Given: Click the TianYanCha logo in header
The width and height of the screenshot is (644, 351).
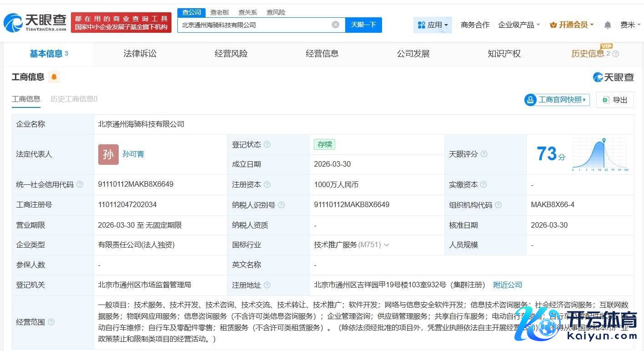Looking at the screenshot, I should tap(35, 22).
